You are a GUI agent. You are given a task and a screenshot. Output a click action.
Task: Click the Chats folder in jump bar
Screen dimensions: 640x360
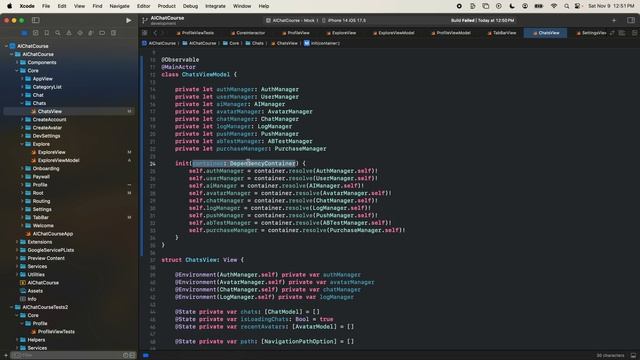[x=255, y=43]
